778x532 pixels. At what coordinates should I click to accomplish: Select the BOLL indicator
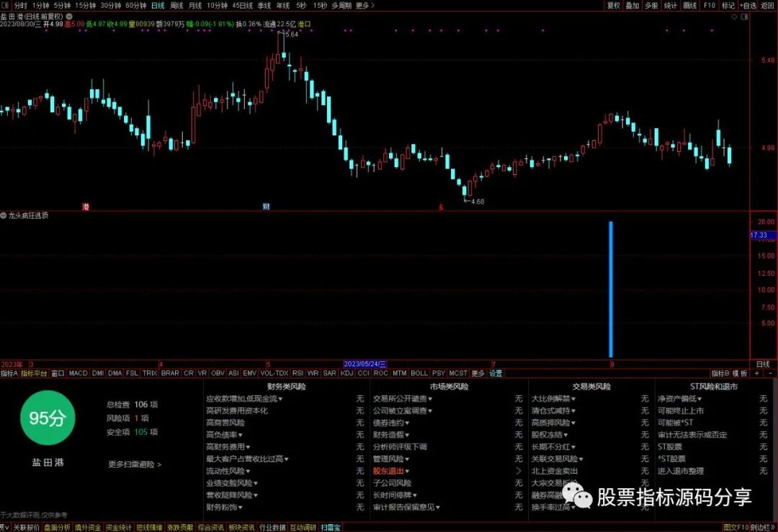tap(419, 374)
